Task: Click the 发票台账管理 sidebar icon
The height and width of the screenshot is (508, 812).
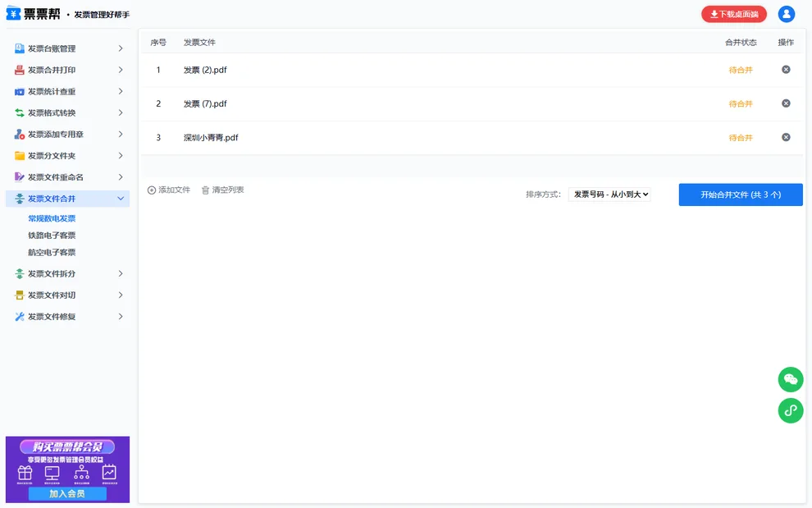Action: (20, 48)
